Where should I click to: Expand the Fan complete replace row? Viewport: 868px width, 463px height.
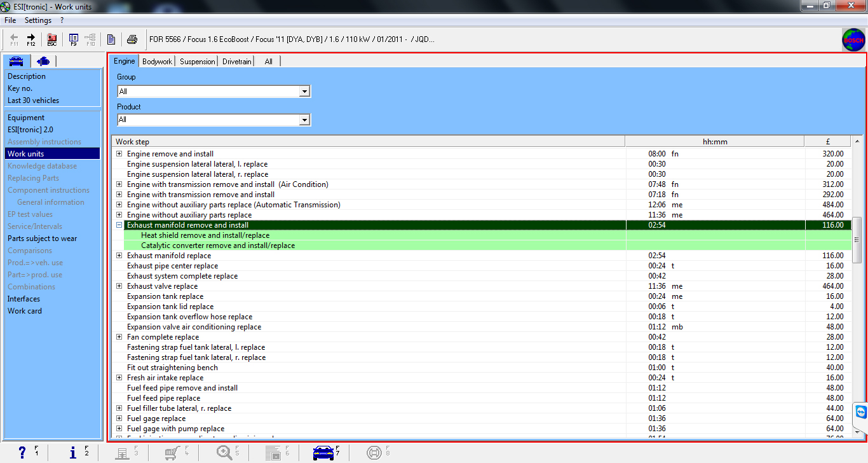(x=119, y=337)
